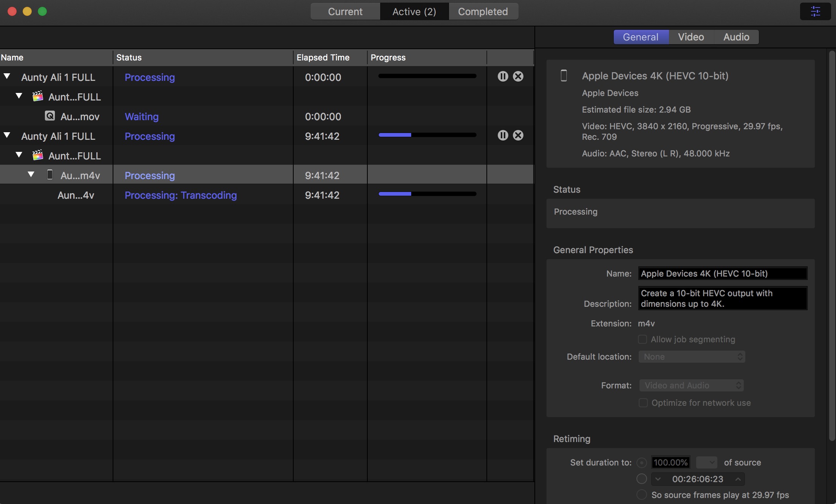This screenshot has height=504, width=836.
Task: Open the Default location dropdown
Action: tap(691, 356)
